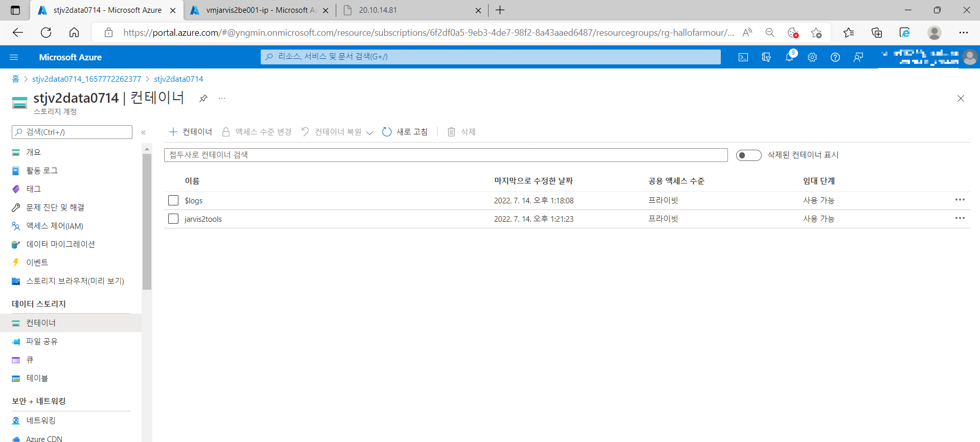Open 액세스 제어(IAM) sidebar item
Screen dimensions: 980x442
(x=55, y=226)
